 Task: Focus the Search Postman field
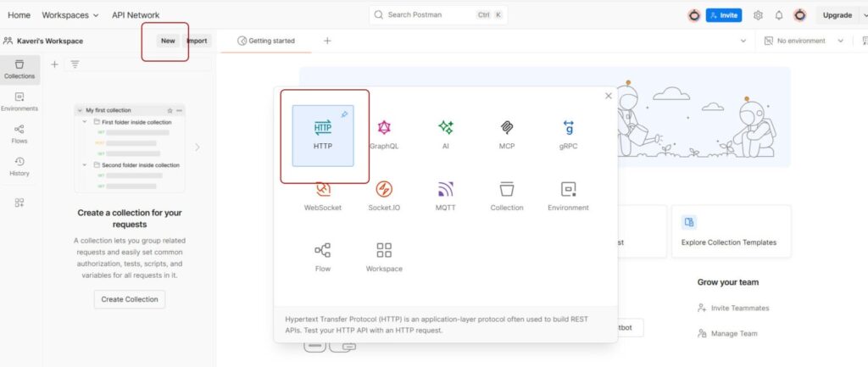coord(438,15)
